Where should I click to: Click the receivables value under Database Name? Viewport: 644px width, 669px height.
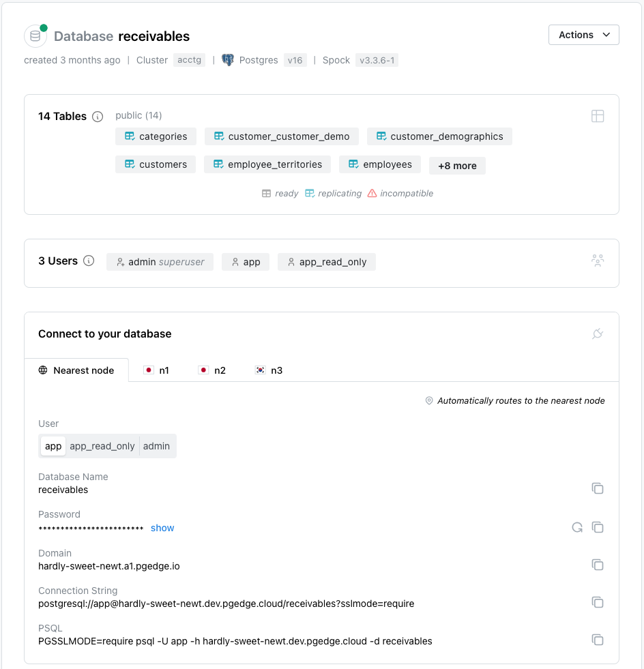(x=63, y=490)
